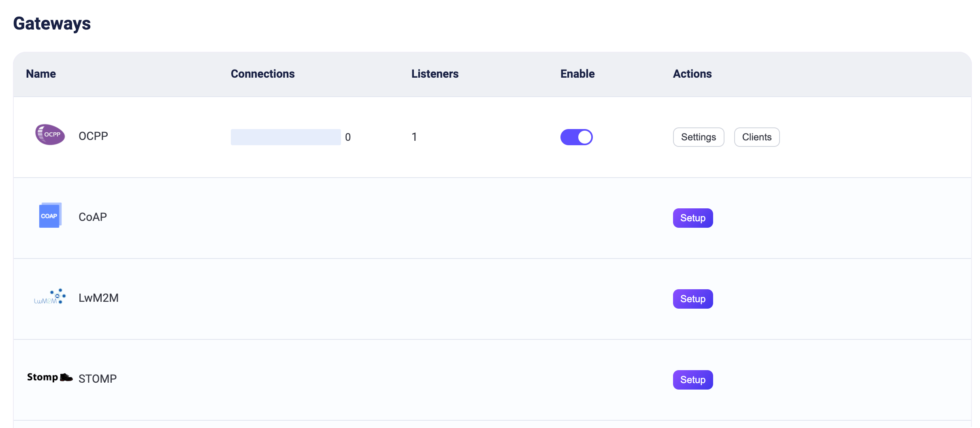Select the OCPP name text
Image resolution: width=980 pixels, height=428 pixels.
click(93, 136)
